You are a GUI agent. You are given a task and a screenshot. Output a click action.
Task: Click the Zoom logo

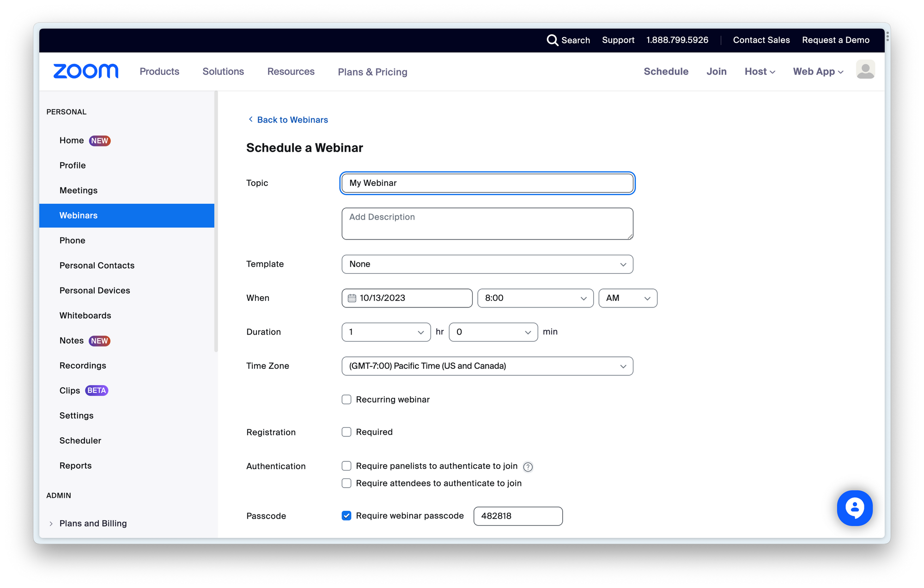coord(85,71)
